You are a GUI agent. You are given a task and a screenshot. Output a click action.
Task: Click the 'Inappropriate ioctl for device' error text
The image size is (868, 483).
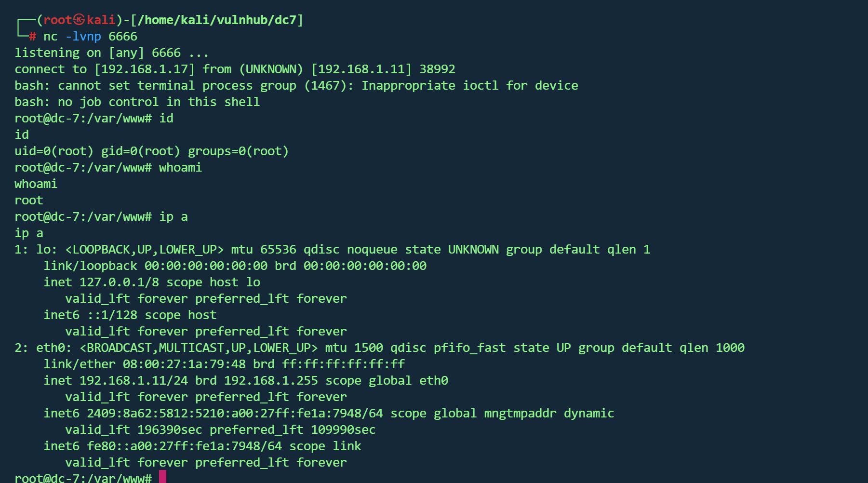click(x=470, y=85)
